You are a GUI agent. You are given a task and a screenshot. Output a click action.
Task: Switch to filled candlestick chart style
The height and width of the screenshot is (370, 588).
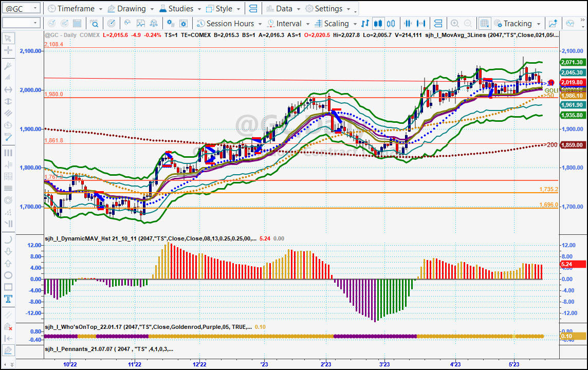click(378, 24)
